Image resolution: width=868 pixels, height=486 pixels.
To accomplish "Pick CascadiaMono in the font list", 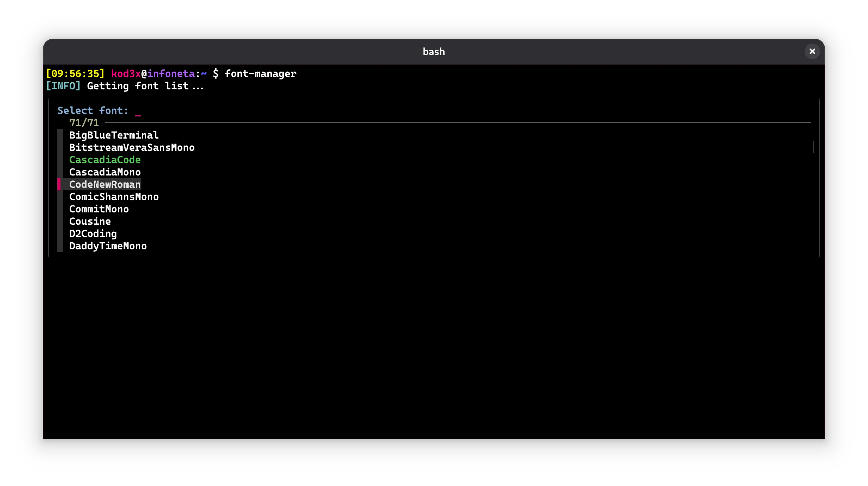I will click(x=105, y=172).
